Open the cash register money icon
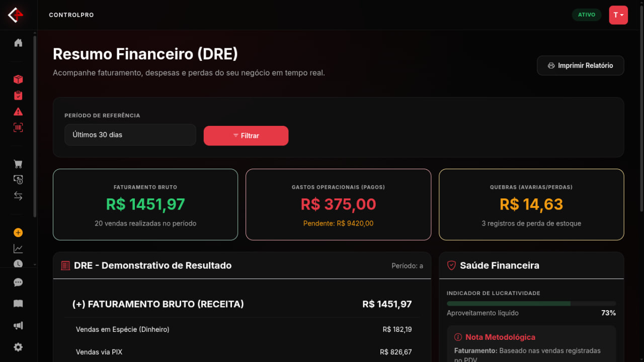Image resolution: width=644 pixels, height=362 pixels. click(x=18, y=180)
